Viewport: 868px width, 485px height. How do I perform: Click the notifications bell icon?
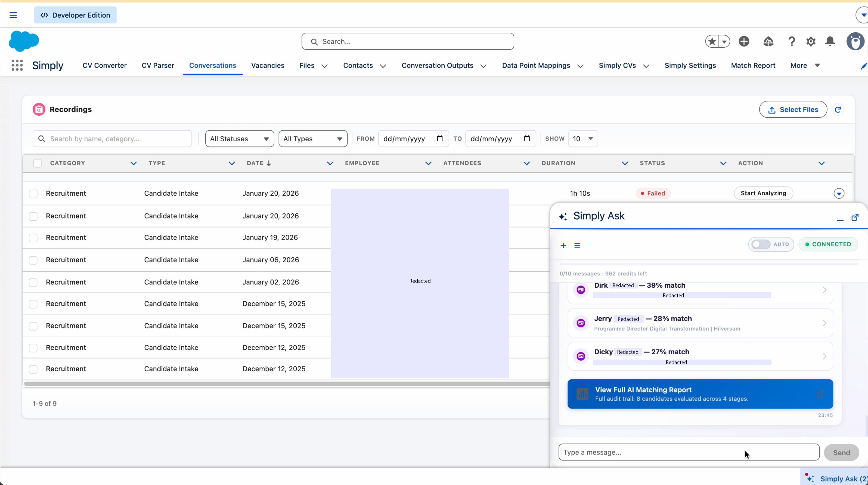[x=830, y=41]
